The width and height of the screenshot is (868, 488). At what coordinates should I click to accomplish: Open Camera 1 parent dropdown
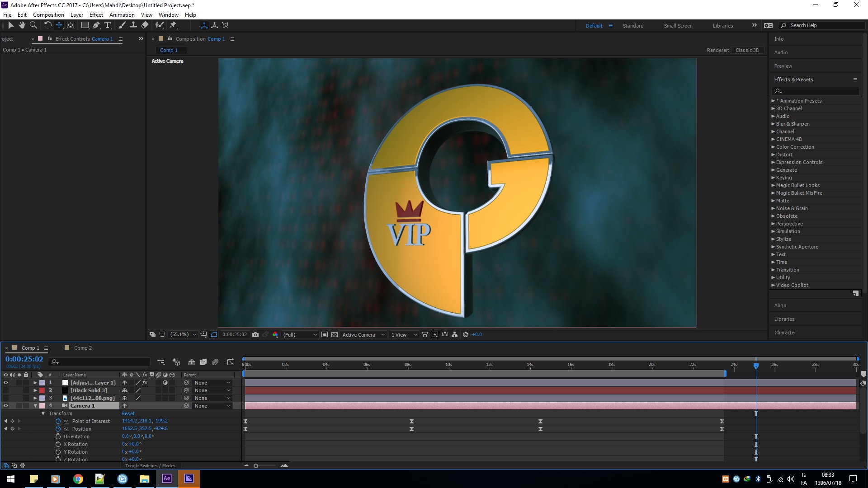212,406
